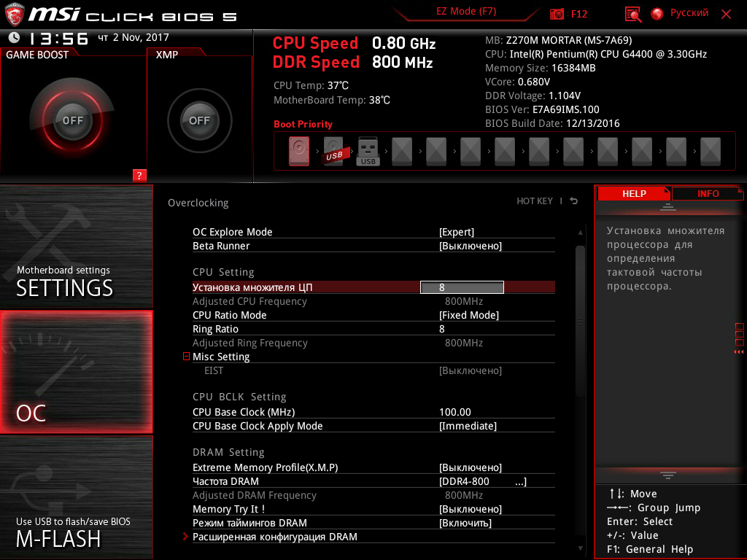Switch to EZ Mode (F7)
Image resolution: width=747 pixels, height=560 pixels.
click(467, 12)
